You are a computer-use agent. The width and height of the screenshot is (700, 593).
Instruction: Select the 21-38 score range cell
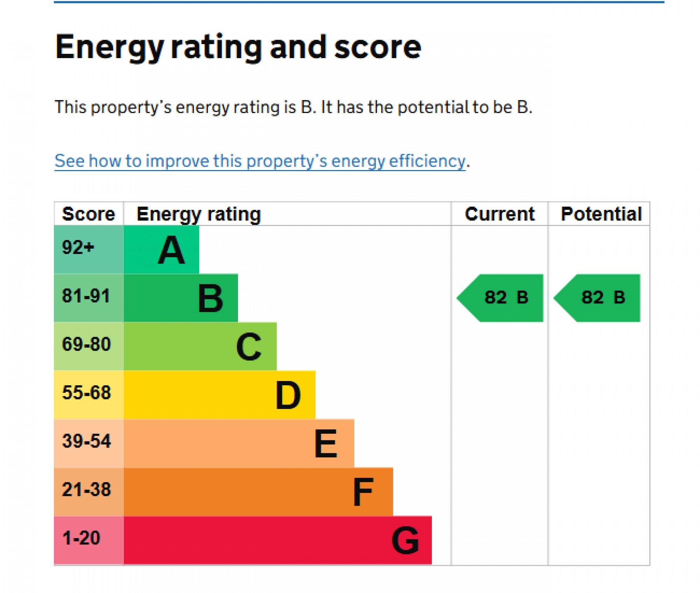(89, 491)
